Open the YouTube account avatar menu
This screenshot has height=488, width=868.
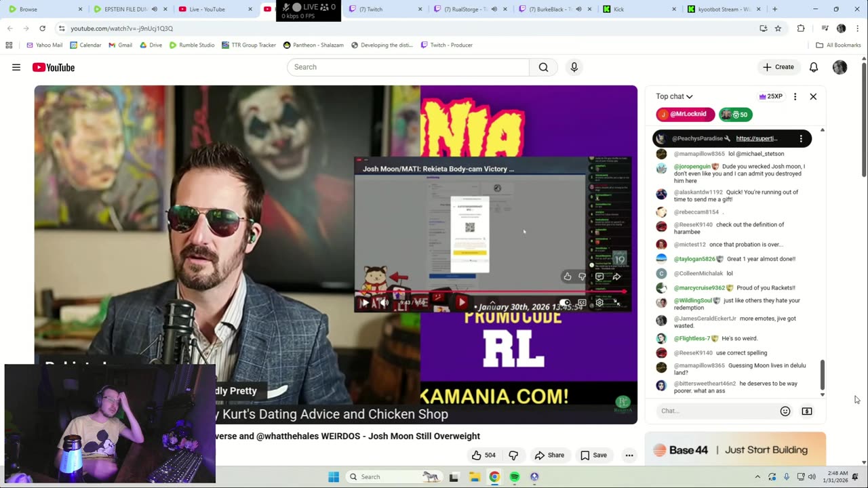click(840, 67)
